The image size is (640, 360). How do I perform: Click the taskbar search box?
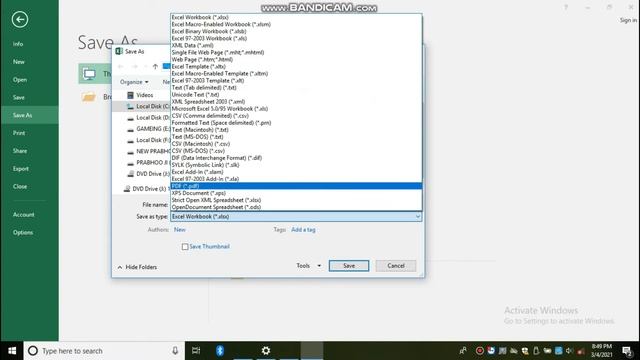[x=104, y=351]
